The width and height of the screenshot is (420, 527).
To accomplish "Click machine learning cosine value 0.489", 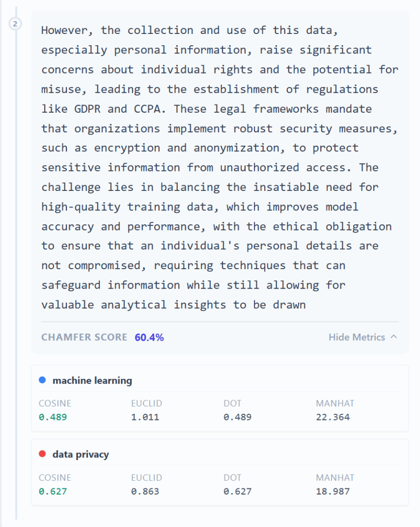I will 53,417.
